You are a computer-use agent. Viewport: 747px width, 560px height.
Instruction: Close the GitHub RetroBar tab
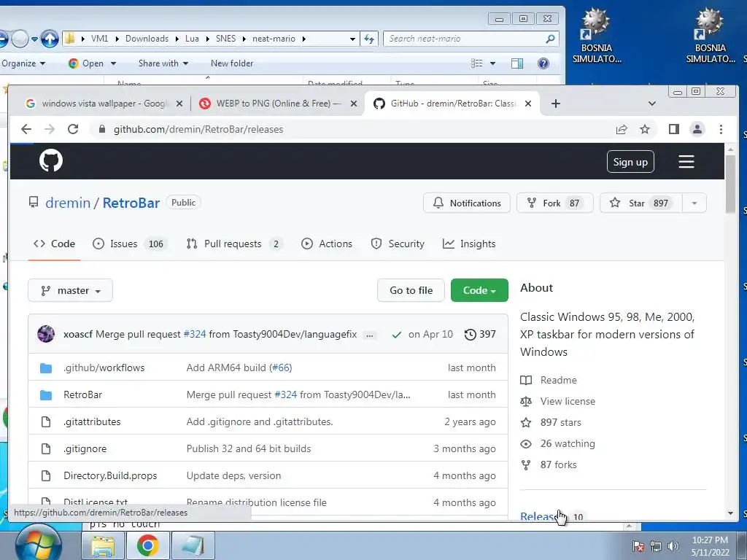(x=528, y=104)
